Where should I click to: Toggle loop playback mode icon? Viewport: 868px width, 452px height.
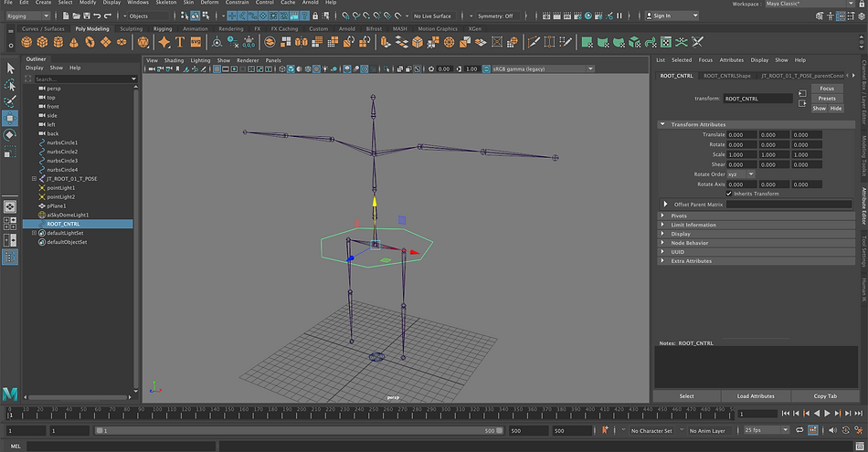click(799, 430)
